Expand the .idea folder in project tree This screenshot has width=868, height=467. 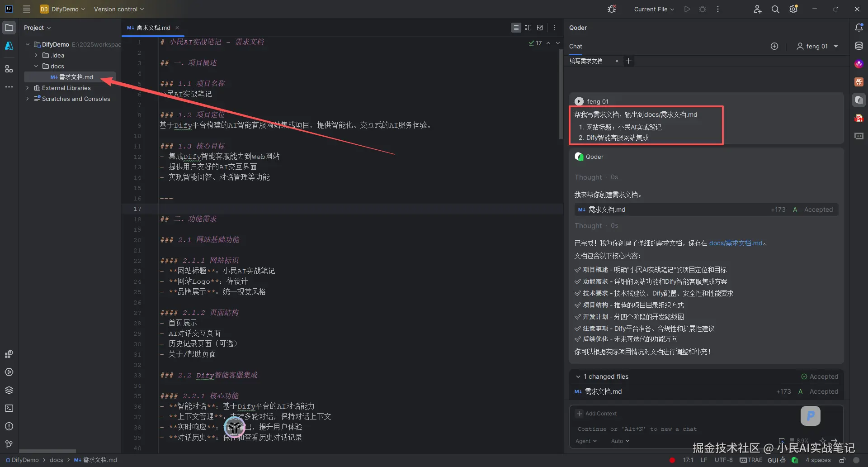(36, 55)
